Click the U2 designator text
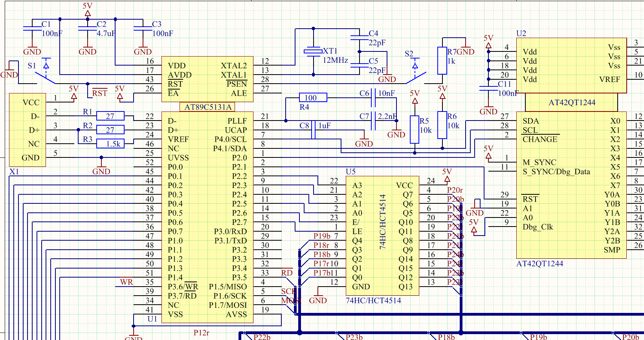Image resolution: width=644 pixels, height=340 pixels. tap(521, 33)
